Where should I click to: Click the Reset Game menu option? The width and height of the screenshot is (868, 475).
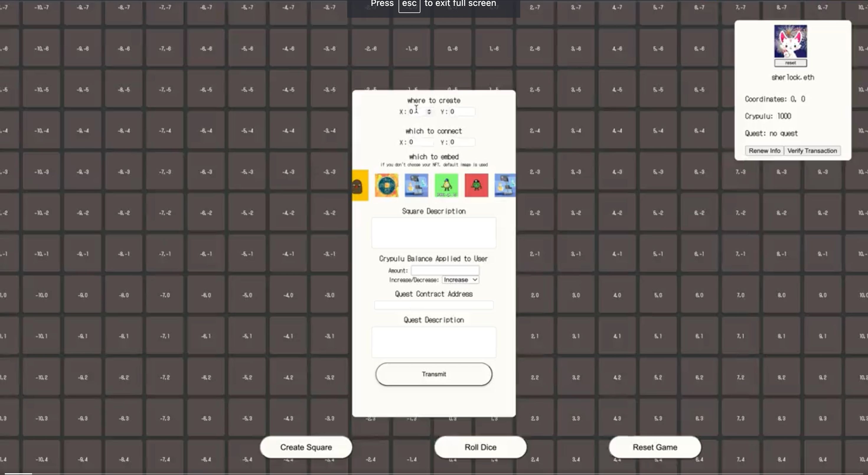(x=655, y=447)
